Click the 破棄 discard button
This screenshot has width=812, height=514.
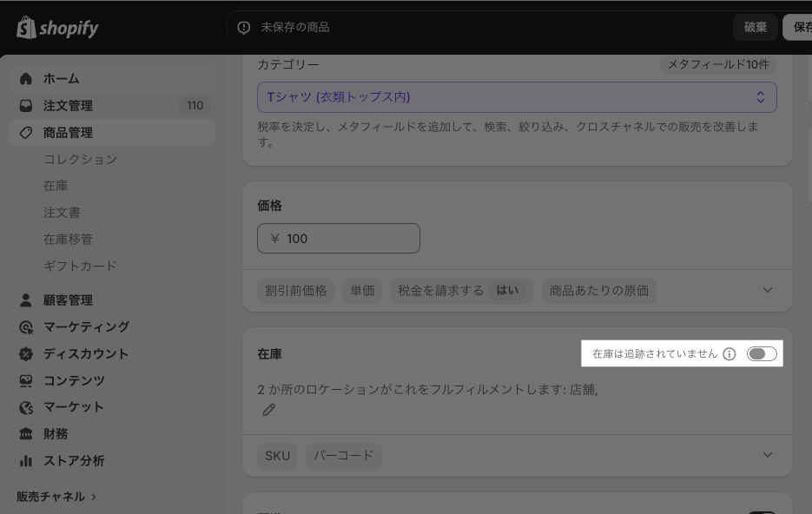click(x=755, y=28)
